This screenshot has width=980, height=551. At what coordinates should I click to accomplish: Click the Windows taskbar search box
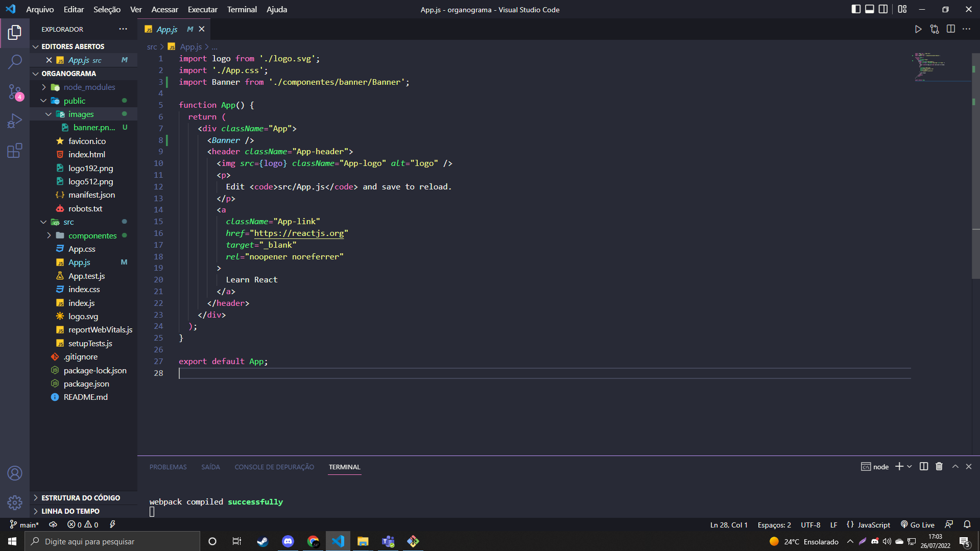(112, 541)
